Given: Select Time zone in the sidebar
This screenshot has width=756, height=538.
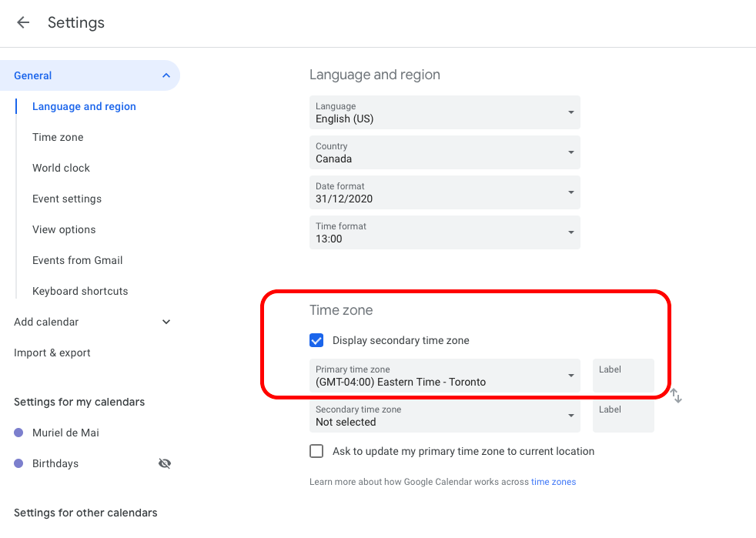Looking at the screenshot, I should [58, 137].
